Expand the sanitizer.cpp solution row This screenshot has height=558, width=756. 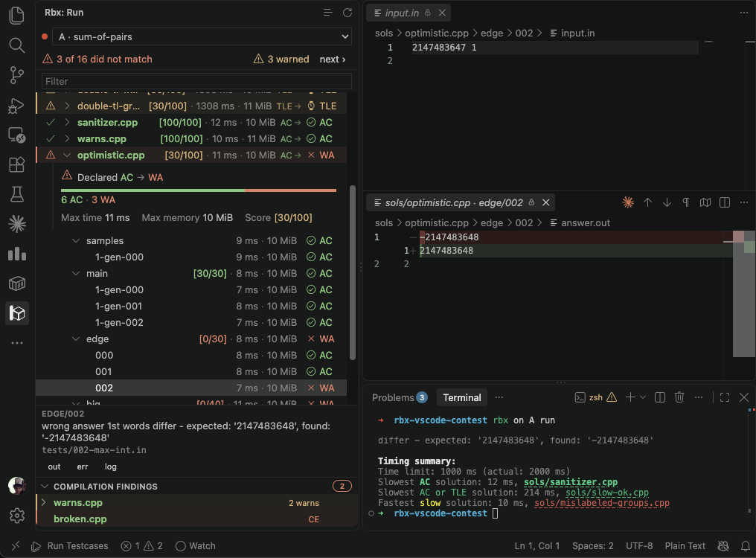click(x=67, y=123)
